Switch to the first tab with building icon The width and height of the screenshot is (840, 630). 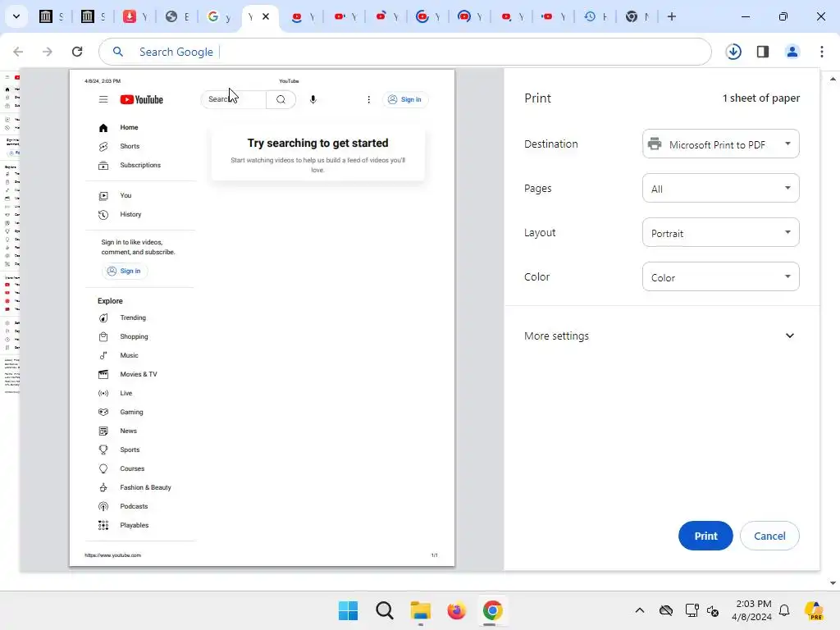click(51, 16)
